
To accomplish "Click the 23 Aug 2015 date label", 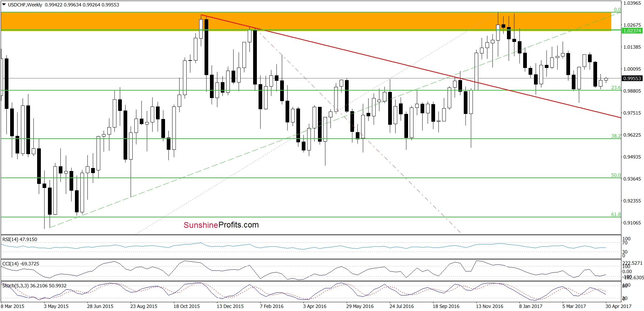I will (144, 306).
